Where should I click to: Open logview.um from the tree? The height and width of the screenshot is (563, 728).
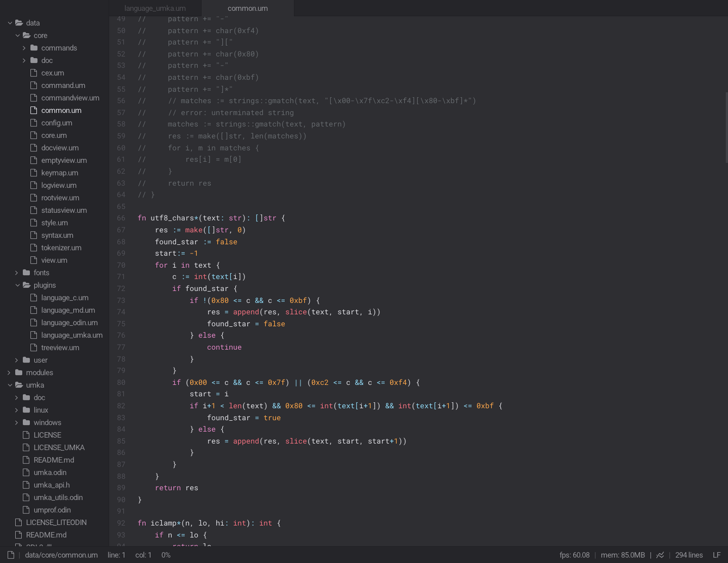point(59,185)
